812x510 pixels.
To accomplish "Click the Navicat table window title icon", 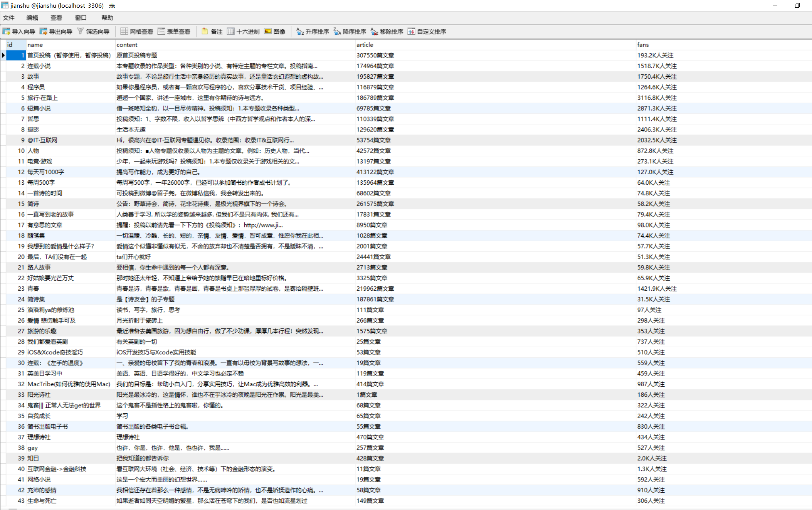I will pos(5,5).
